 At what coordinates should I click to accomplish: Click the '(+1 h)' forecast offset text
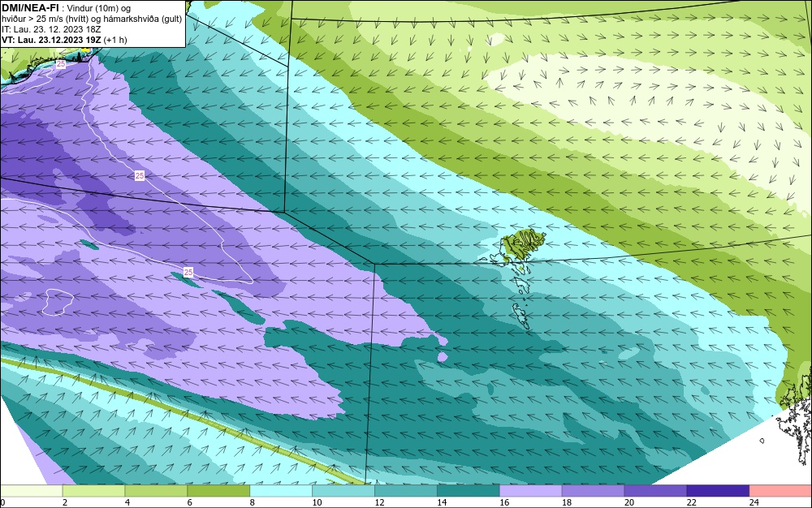[x=115, y=40]
